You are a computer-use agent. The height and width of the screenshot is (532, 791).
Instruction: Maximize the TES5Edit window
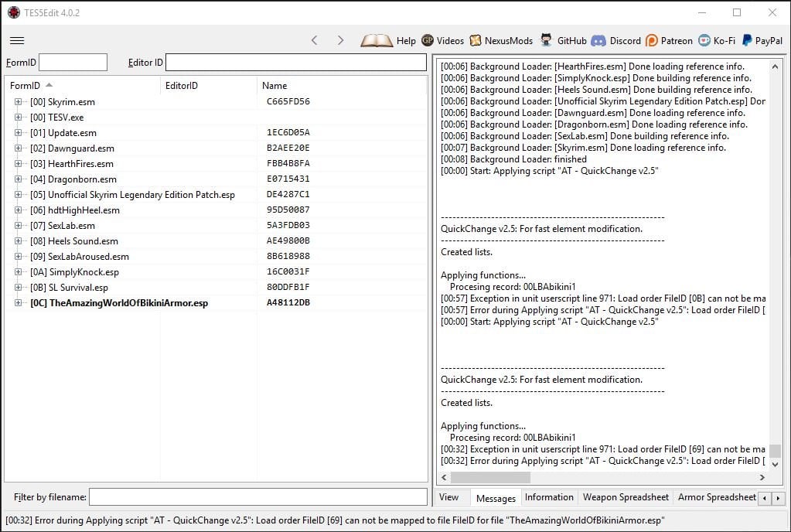(737, 12)
